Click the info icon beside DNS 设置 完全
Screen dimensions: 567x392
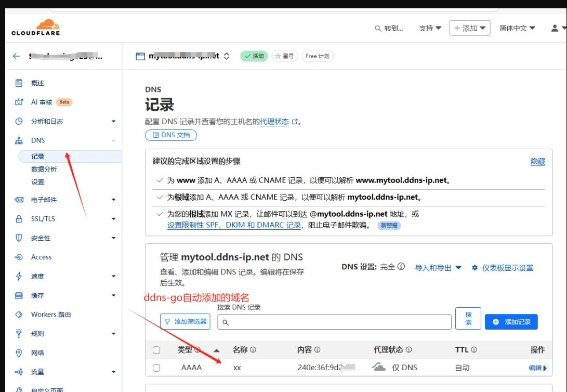click(401, 267)
